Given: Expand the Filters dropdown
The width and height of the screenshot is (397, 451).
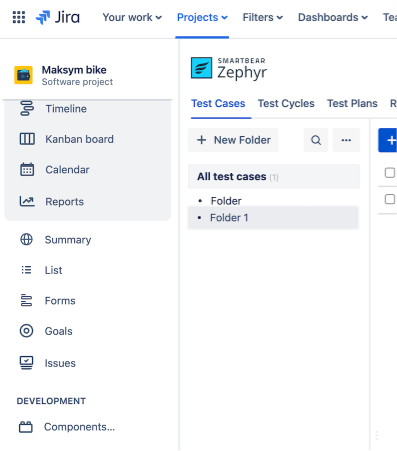Looking at the screenshot, I should click(x=263, y=17).
